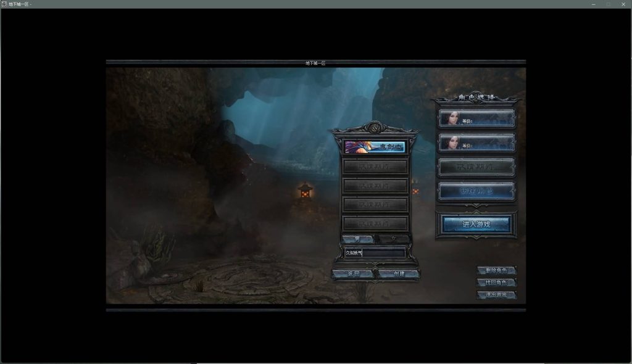Click the 退出游戏 button
The height and width of the screenshot is (364, 632).
click(496, 295)
